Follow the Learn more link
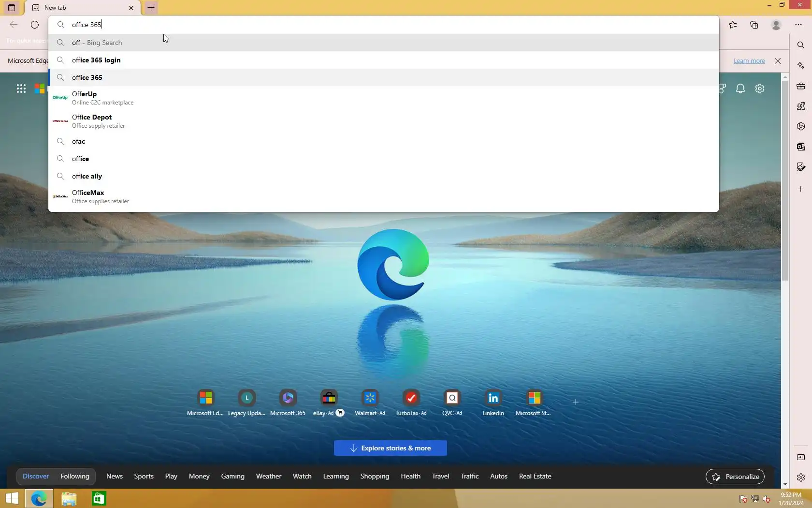Screen dimensions: 812x508 (749, 61)
